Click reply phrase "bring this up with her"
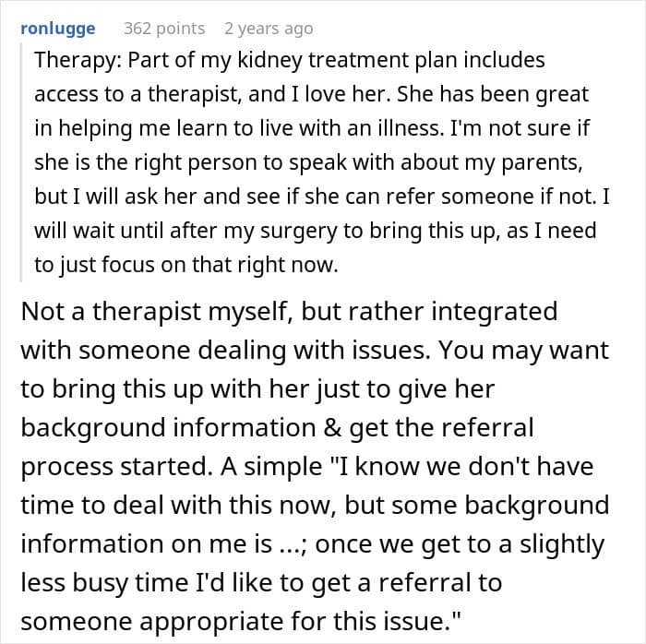This screenshot has width=646, height=644. click(x=195, y=389)
